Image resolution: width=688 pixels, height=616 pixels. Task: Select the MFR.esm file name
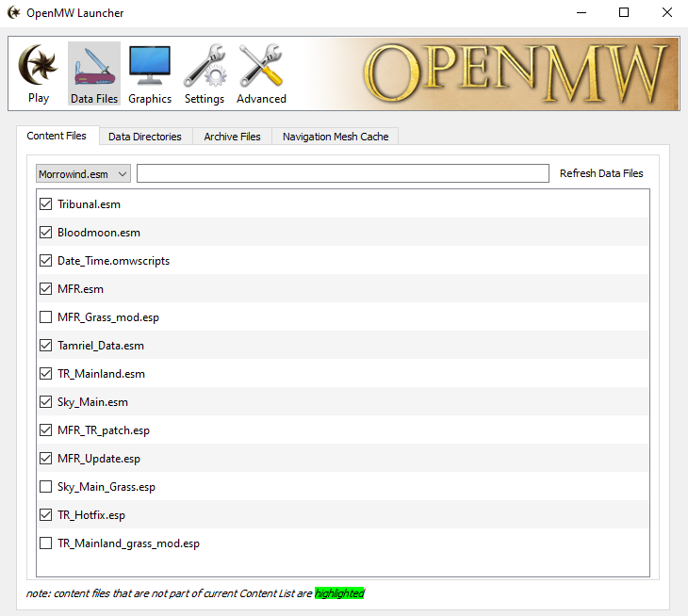click(x=80, y=289)
